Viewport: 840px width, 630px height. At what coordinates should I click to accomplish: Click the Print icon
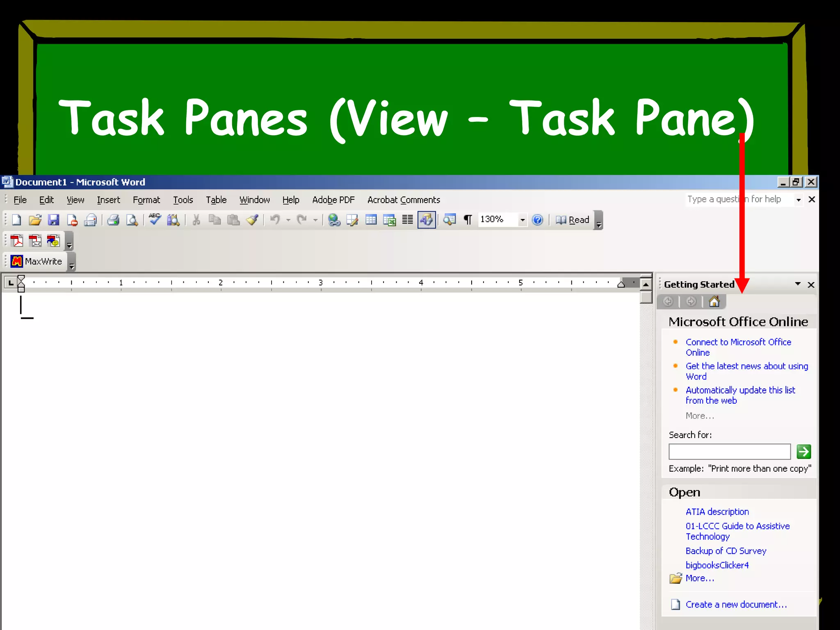pyautogui.click(x=113, y=220)
